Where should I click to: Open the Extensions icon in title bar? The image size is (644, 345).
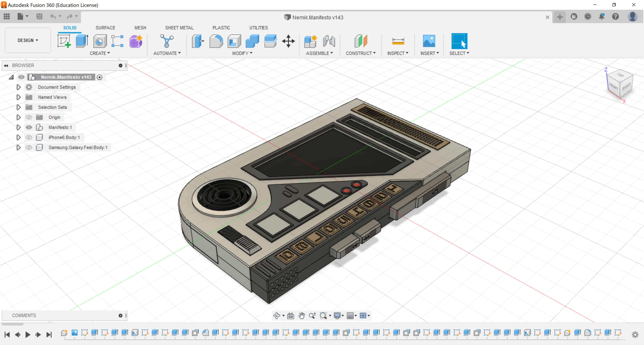pos(574,17)
